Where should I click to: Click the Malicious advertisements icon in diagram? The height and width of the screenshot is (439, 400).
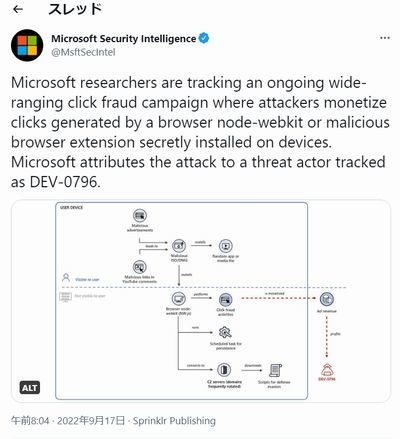point(140,215)
